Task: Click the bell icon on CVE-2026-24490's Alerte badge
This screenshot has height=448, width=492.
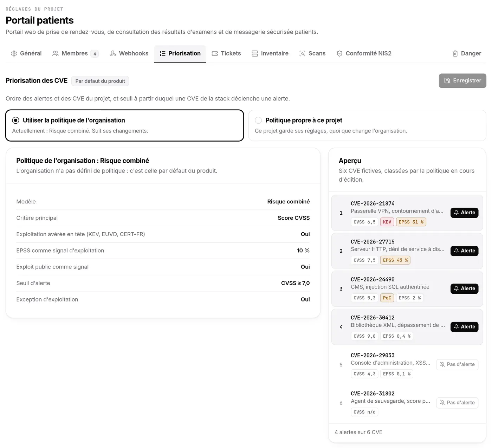Action: coord(456,288)
